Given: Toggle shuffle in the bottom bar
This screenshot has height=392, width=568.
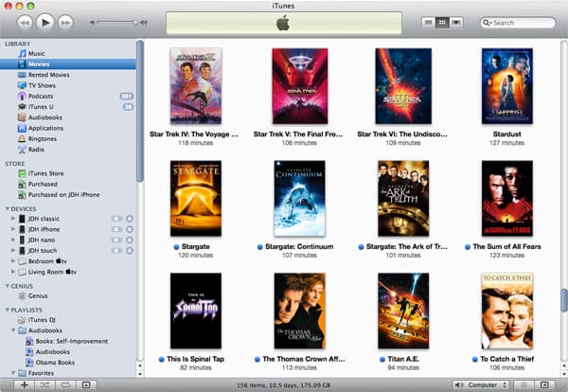Looking at the screenshot, I should [x=44, y=385].
